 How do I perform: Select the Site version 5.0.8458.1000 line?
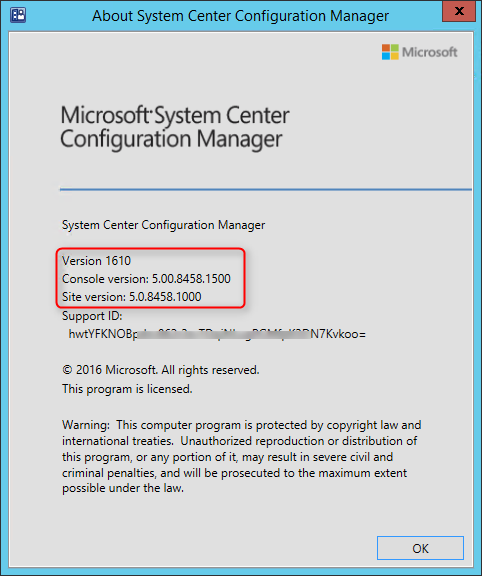(x=132, y=297)
